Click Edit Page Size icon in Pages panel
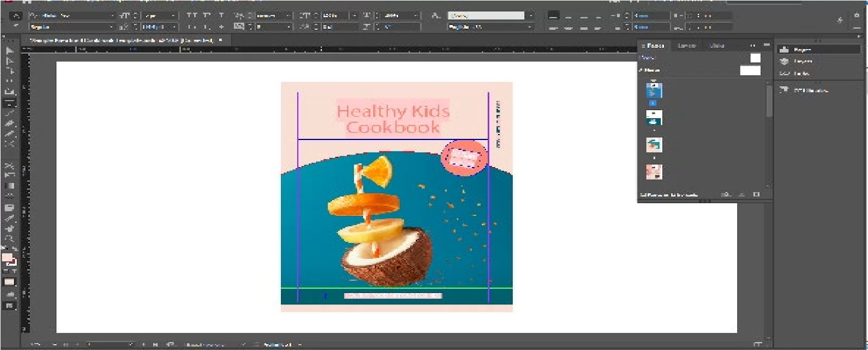868x350 pixels. click(x=726, y=194)
